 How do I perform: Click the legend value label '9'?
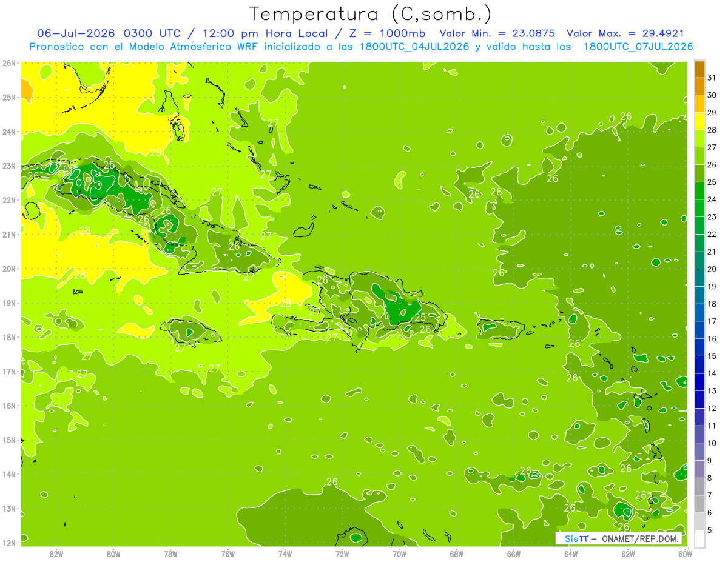point(709,461)
